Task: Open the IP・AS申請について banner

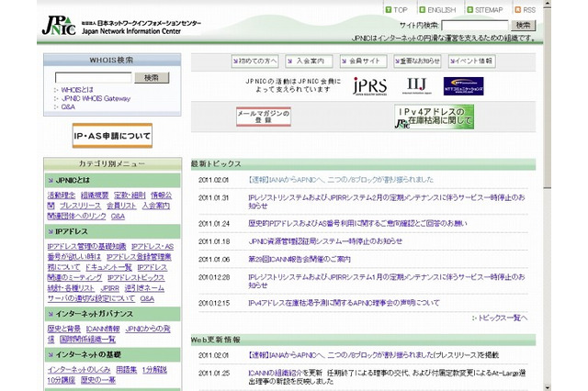Action: click(112, 136)
